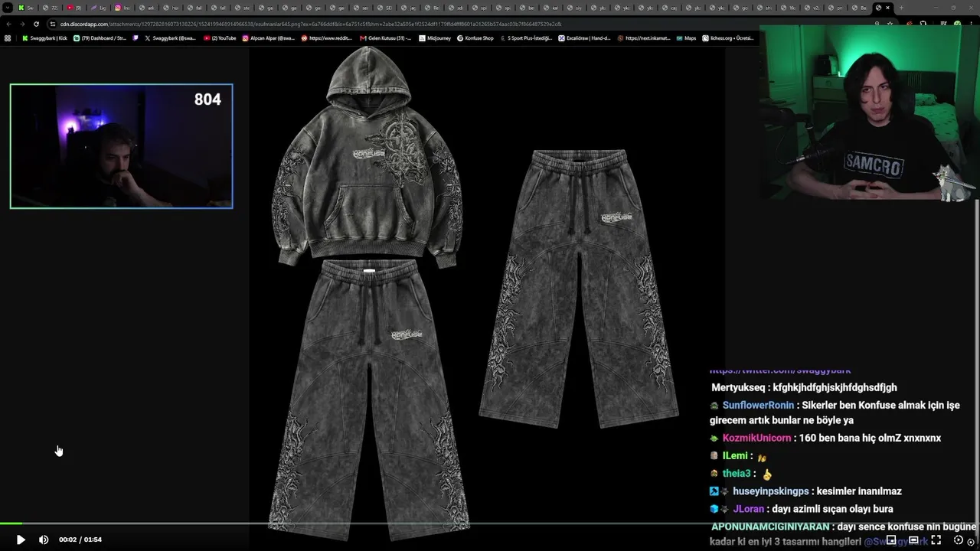Select chat username APONUNAMCIGINIYARAN
The image size is (980, 551).
point(770,527)
